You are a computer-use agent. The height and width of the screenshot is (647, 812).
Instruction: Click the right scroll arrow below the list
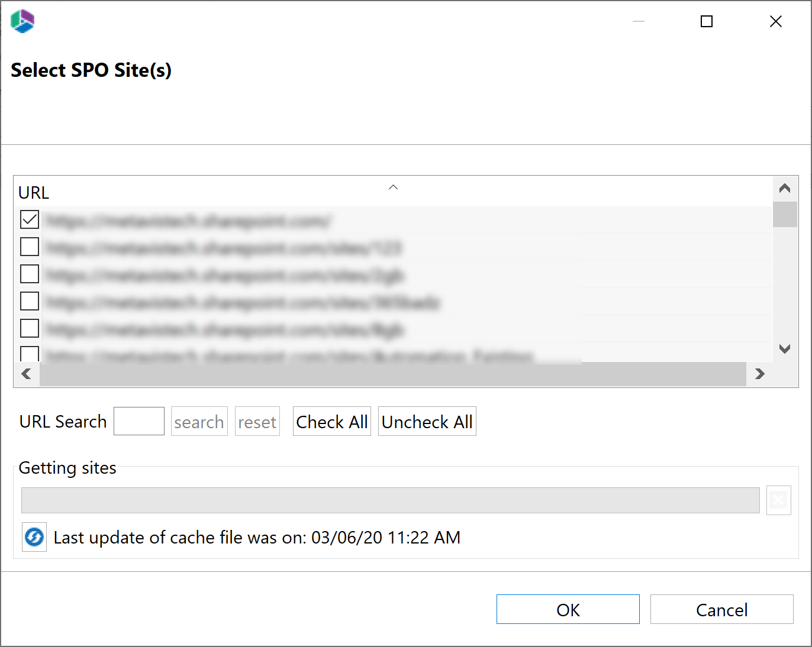(760, 374)
